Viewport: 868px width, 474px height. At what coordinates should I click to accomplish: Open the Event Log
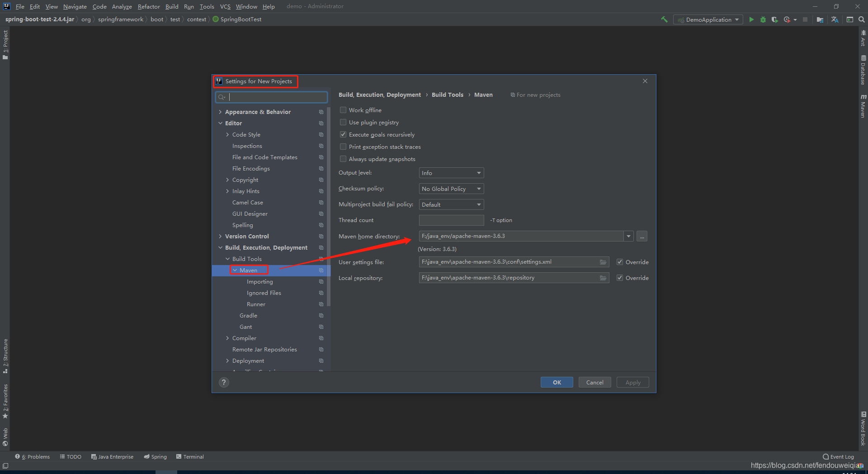point(839,457)
